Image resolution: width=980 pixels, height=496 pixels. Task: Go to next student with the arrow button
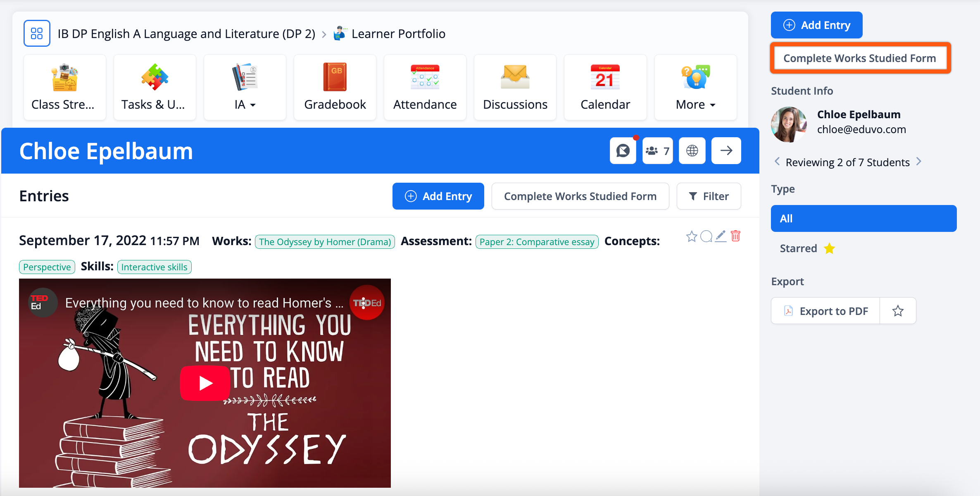click(726, 151)
